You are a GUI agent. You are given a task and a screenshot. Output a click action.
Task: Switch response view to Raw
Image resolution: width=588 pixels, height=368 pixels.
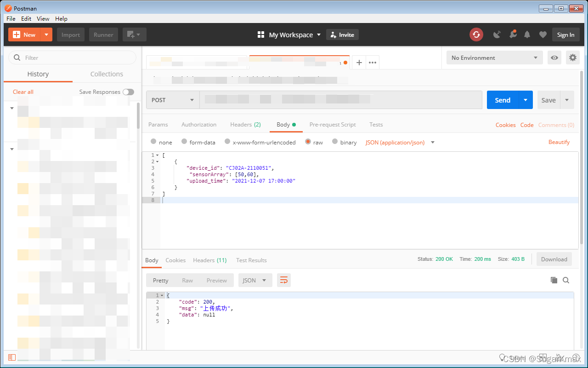(x=187, y=280)
